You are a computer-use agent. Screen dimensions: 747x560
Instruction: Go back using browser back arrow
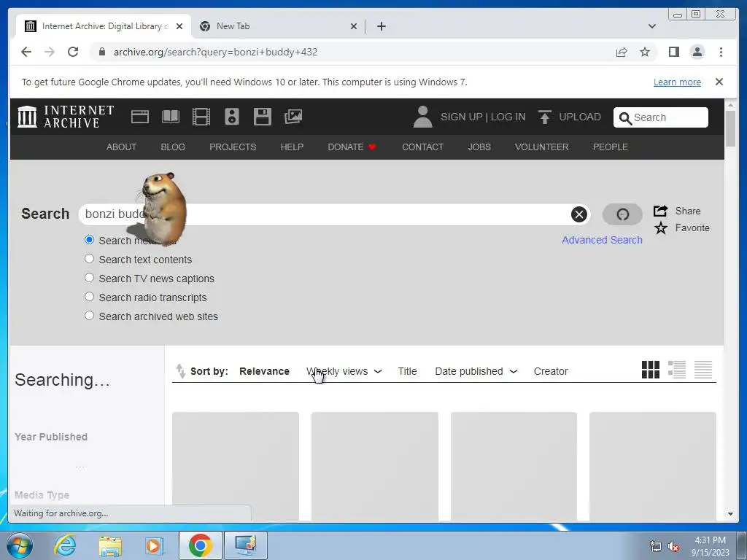click(x=26, y=52)
